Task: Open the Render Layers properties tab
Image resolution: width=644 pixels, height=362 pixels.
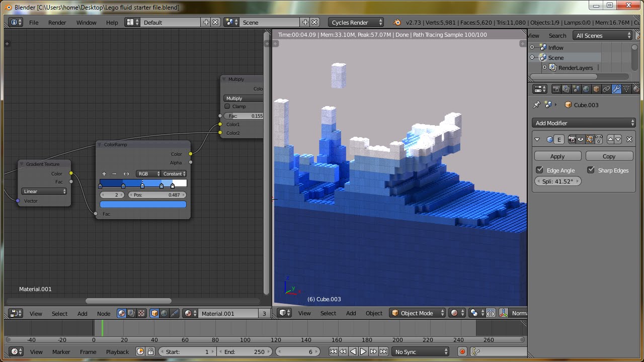Action: [x=566, y=89]
